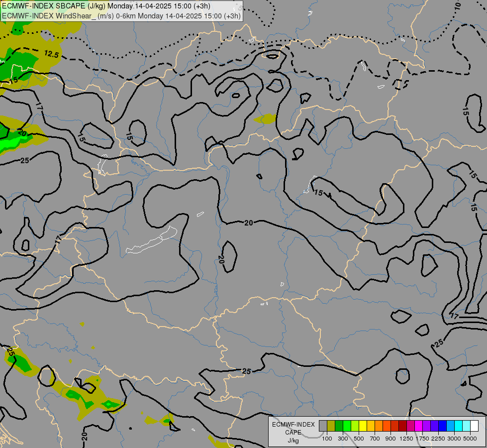This screenshot has width=487, height=448.
Task: Click the '2250' value in the legend
Action: (x=438, y=439)
